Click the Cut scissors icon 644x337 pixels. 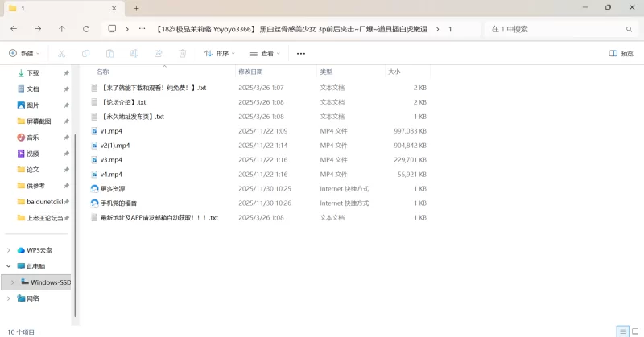(x=62, y=53)
